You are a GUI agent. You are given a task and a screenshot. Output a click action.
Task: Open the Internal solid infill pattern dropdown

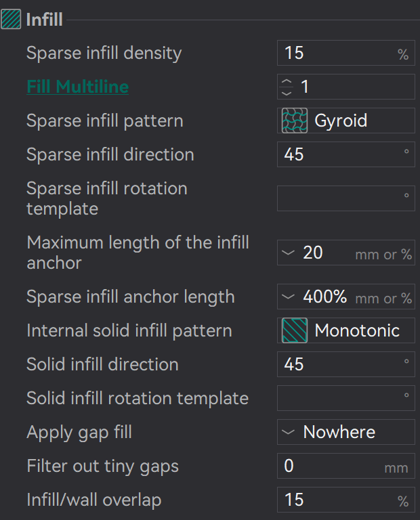[x=345, y=331]
